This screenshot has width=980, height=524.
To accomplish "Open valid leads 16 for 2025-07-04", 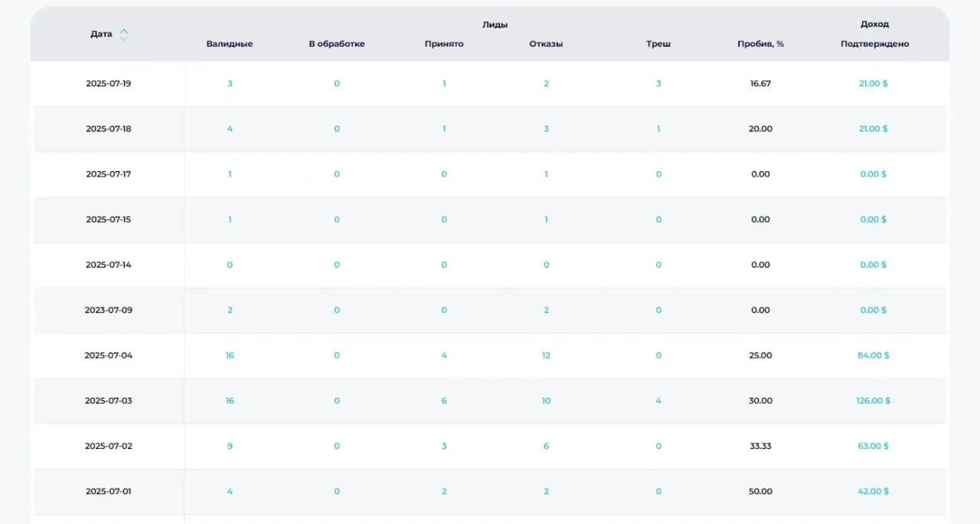I will click(x=230, y=355).
